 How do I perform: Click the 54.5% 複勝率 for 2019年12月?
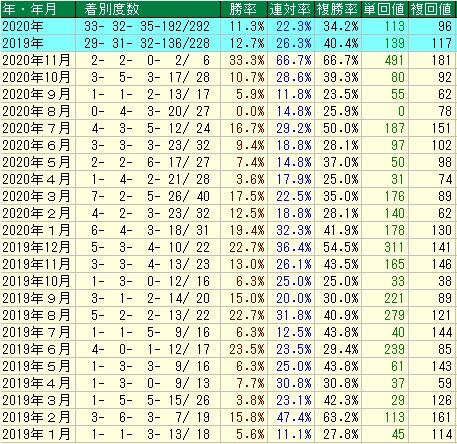[341, 247]
